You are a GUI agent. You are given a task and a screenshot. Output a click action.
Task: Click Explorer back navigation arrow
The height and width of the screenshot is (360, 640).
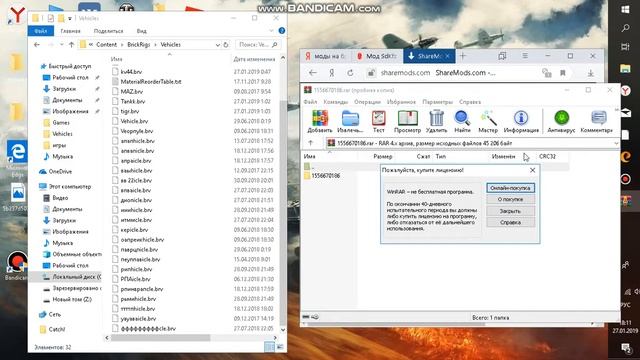[37, 44]
